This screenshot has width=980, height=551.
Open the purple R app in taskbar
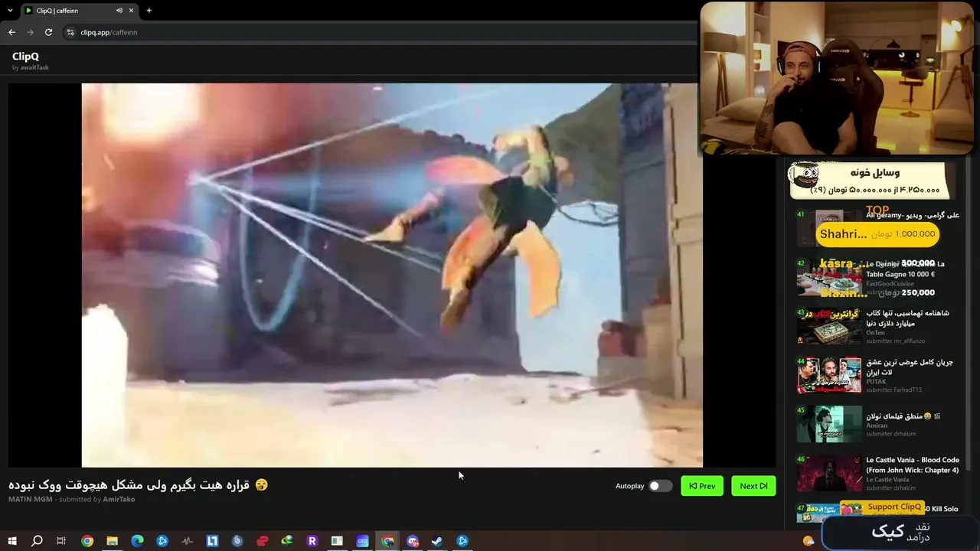click(x=312, y=541)
